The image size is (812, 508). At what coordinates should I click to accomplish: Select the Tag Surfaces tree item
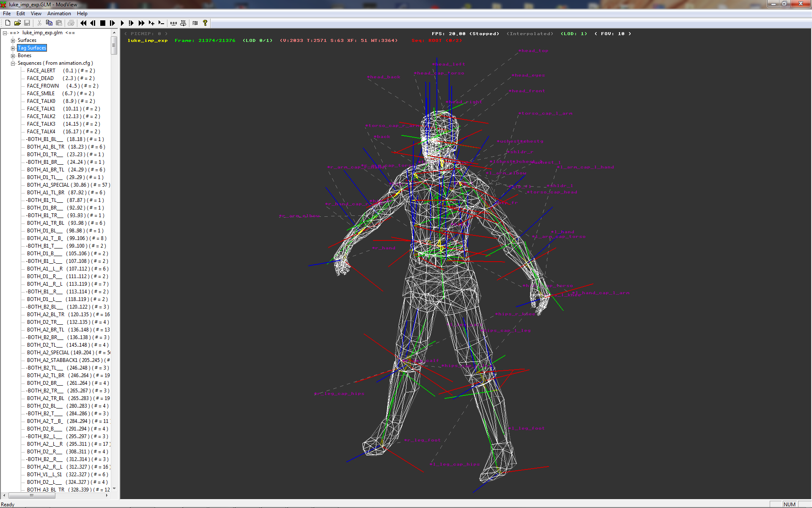tap(32, 48)
